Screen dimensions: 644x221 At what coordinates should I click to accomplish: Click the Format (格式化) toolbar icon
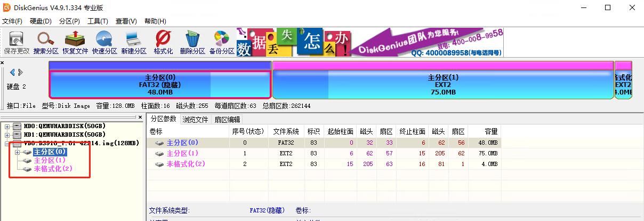(x=163, y=43)
